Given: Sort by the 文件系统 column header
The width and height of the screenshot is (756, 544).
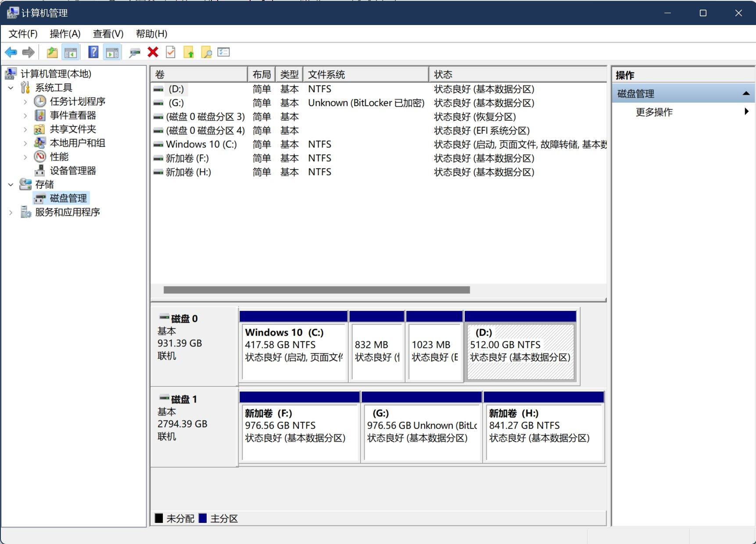Looking at the screenshot, I should (x=366, y=75).
